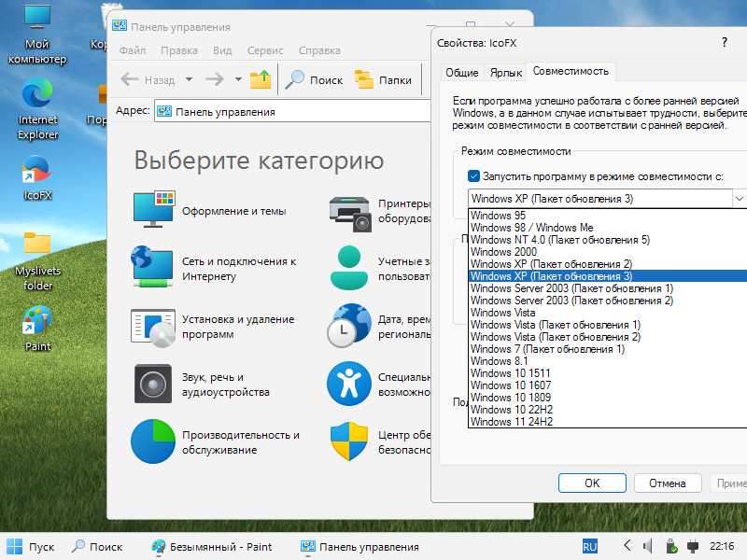Click Отмена button in properties dialog
747x560 pixels.
pos(668,483)
